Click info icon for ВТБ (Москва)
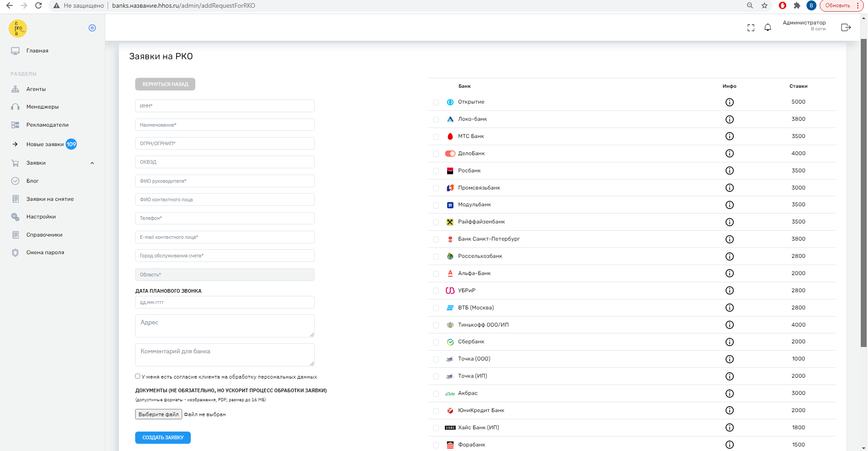Viewport: 868px width, 451px height. click(x=729, y=308)
